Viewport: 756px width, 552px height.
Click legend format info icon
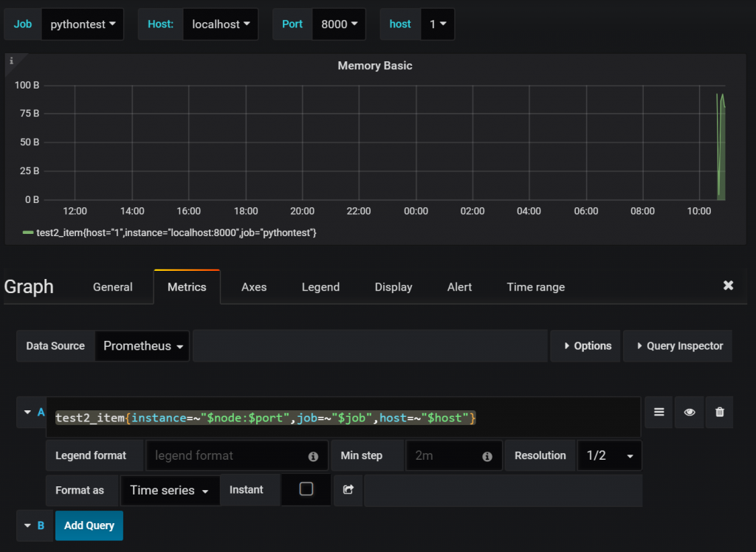pos(313,456)
